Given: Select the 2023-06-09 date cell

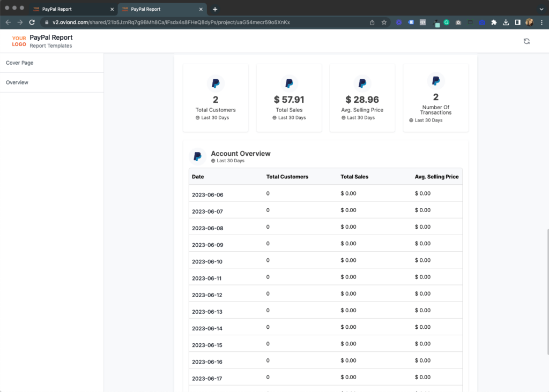Looking at the screenshot, I should coord(207,245).
